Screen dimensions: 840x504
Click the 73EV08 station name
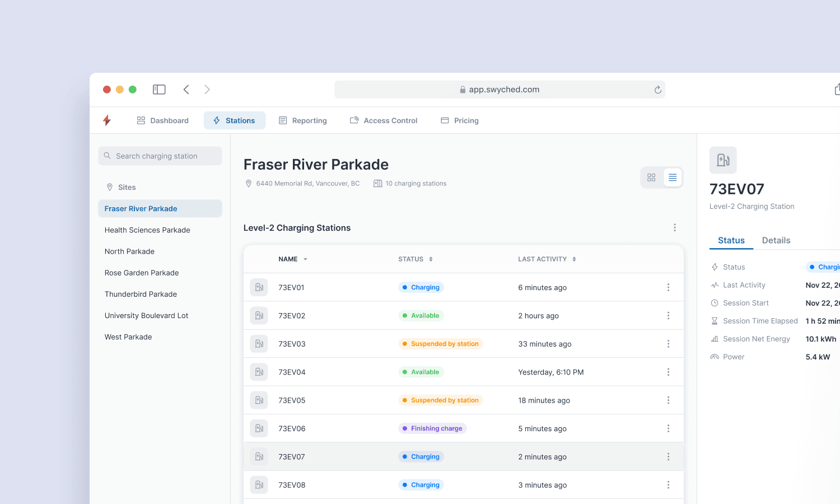(x=292, y=485)
